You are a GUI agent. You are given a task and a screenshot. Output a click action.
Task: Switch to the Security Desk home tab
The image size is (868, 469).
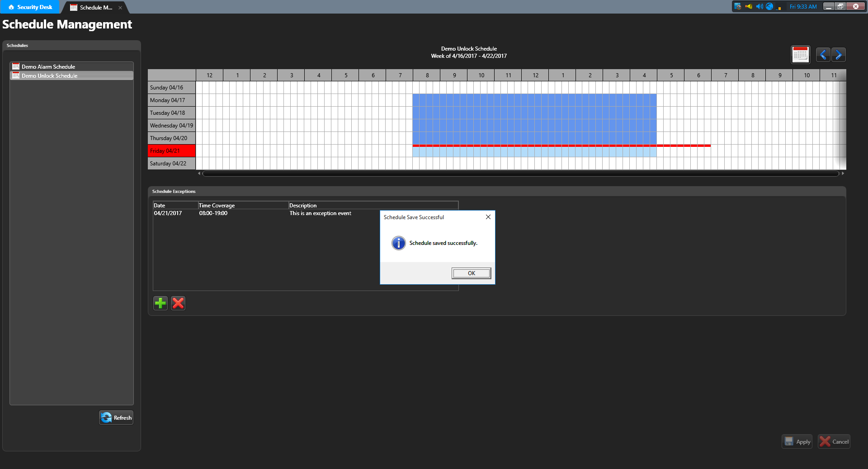click(30, 7)
